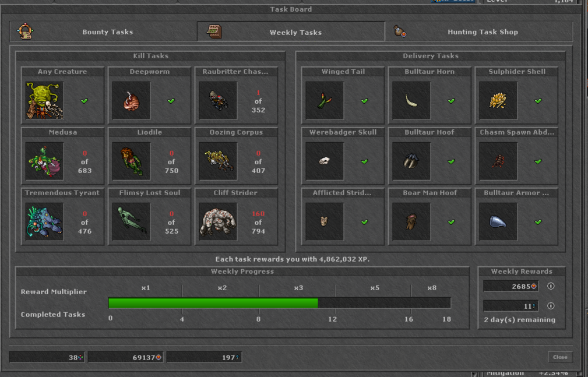Viewport: 588px width, 377px height.
Task: Click the Oozing Corpus 0 of 407 counter
Action: [x=258, y=161]
